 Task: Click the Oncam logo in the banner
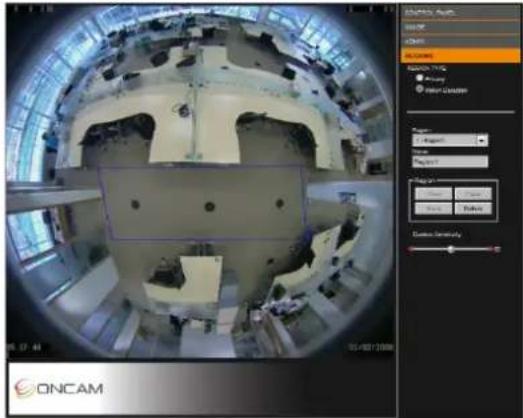click(x=59, y=389)
